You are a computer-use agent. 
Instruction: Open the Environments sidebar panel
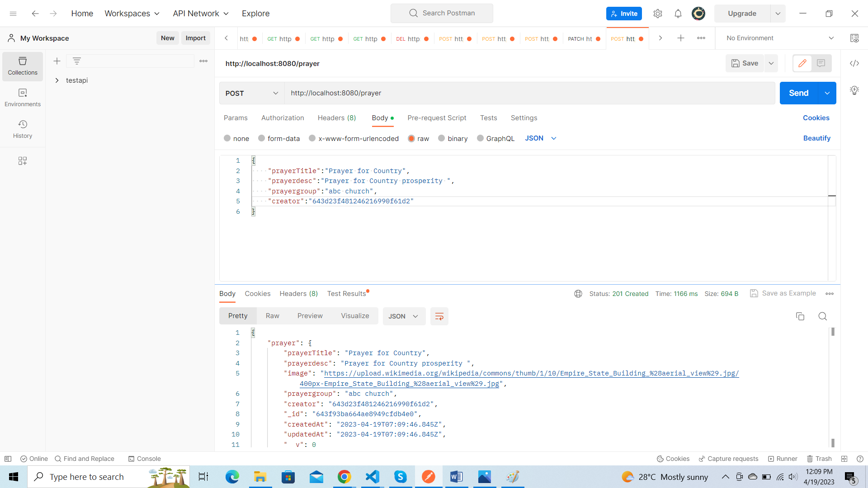pos(23,98)
